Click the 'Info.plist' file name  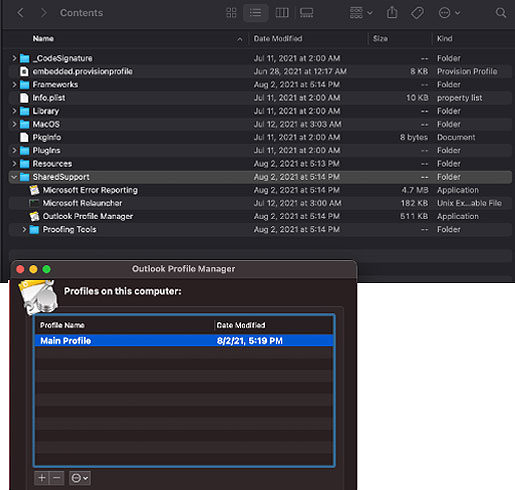pyautogui.click(x=49, y=98)
